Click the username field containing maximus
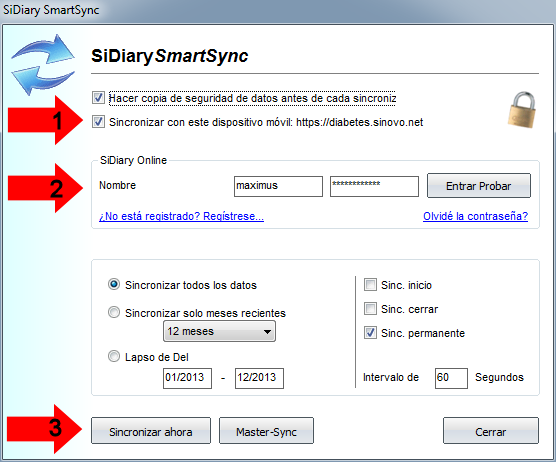The image size is (556, 462). [x=278, y=186]
